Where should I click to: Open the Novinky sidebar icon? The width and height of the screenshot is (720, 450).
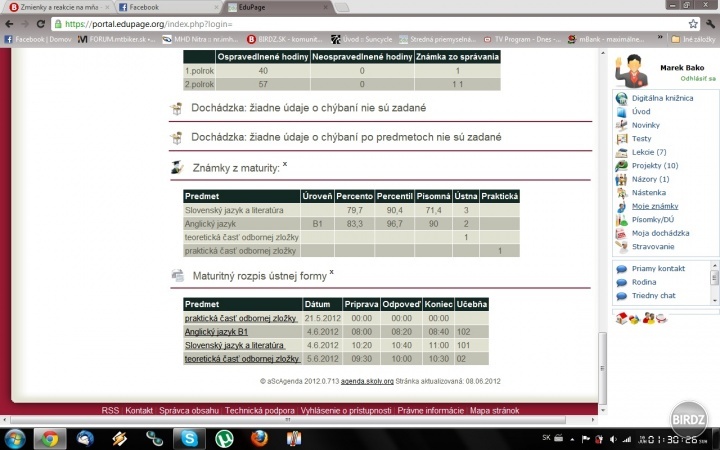(621, 125)
